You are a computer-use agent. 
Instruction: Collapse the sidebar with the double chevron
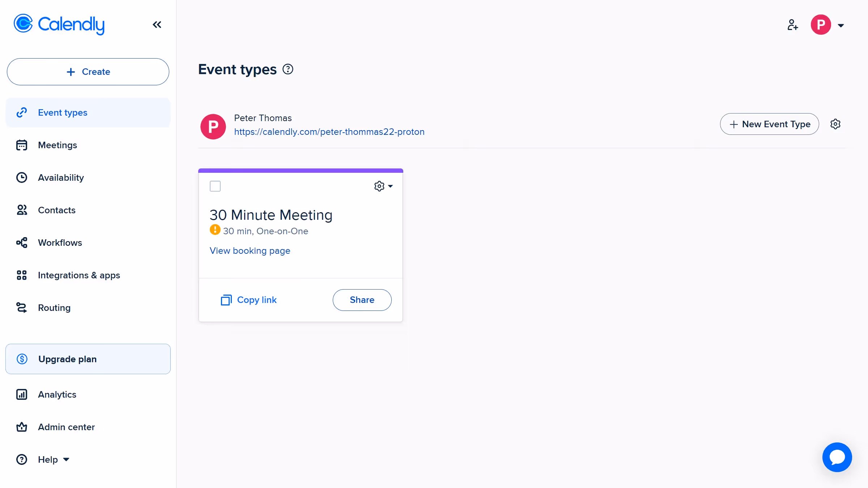click(157, 24)
